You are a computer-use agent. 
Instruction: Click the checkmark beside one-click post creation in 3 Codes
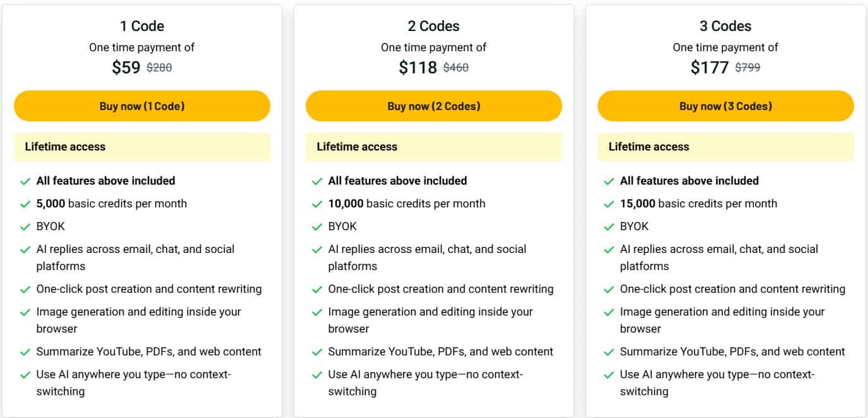tap(608, 289)
